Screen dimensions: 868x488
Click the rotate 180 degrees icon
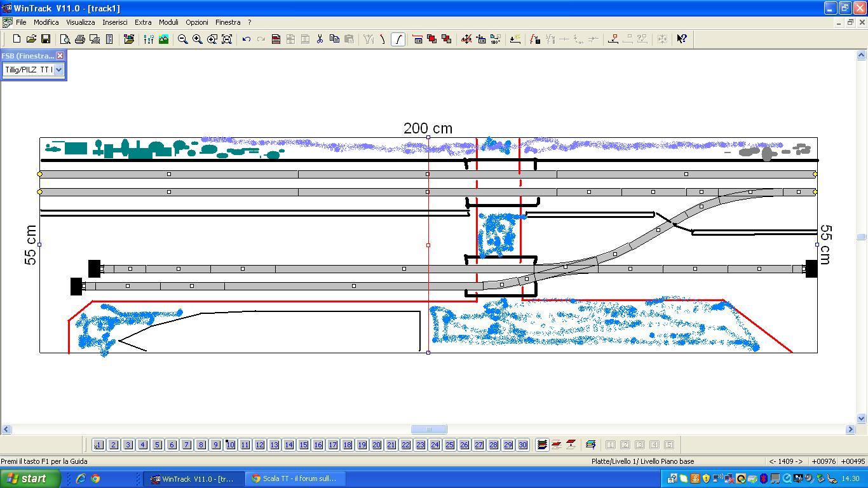click(496, 39)
